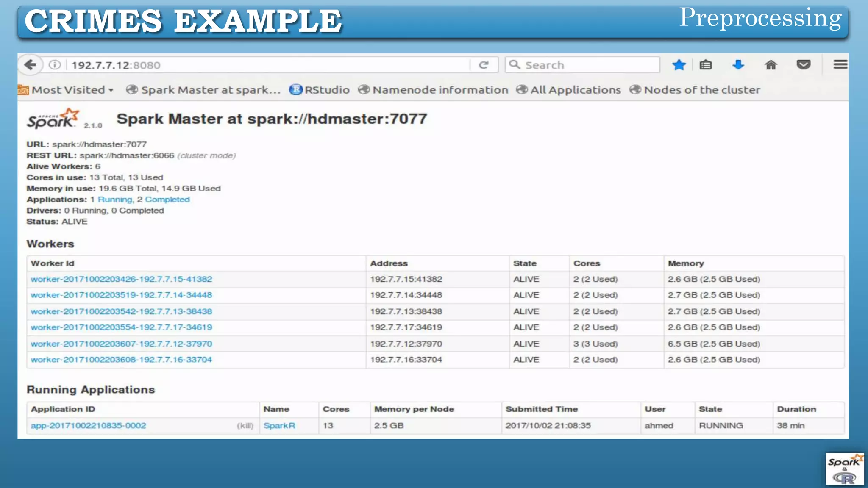Image resolution: width=868 pixels, height=488 pixels.
Task: Click the Apache Spark logo
Action: [53, 119]
